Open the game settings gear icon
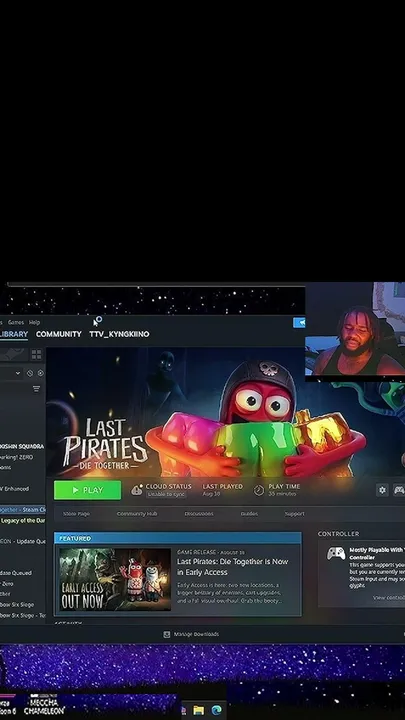This screenshot has width=405, height=720. click(x=382, y=490)
